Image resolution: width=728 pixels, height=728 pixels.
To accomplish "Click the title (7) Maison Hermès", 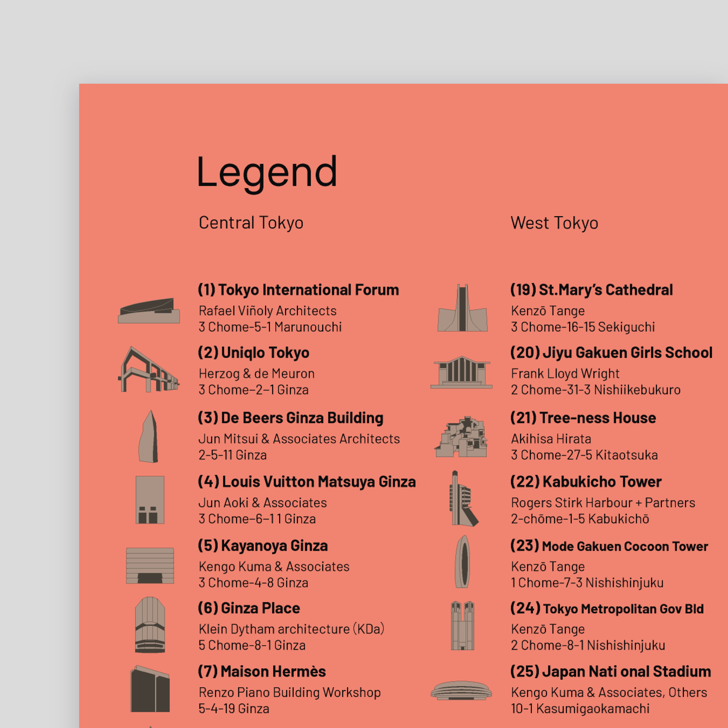I will (x=262, y=671).
